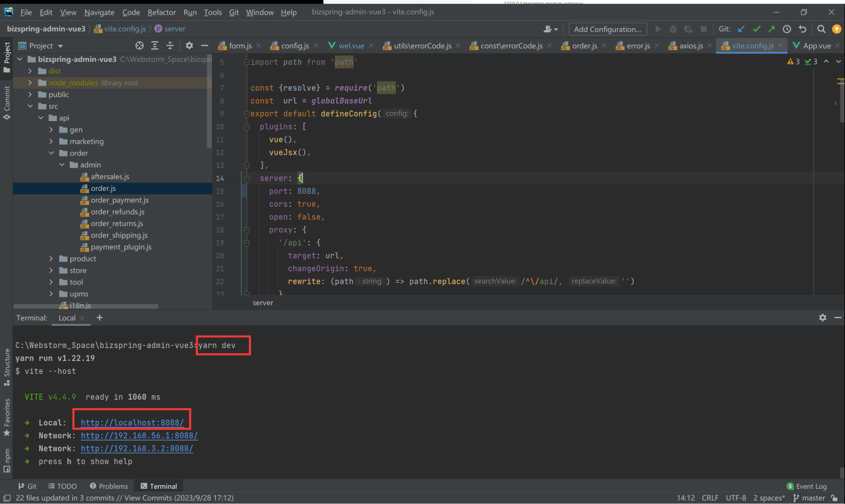
Task: Click the Project tree horizontal scrollbar
Action: [x=86, y=307]
